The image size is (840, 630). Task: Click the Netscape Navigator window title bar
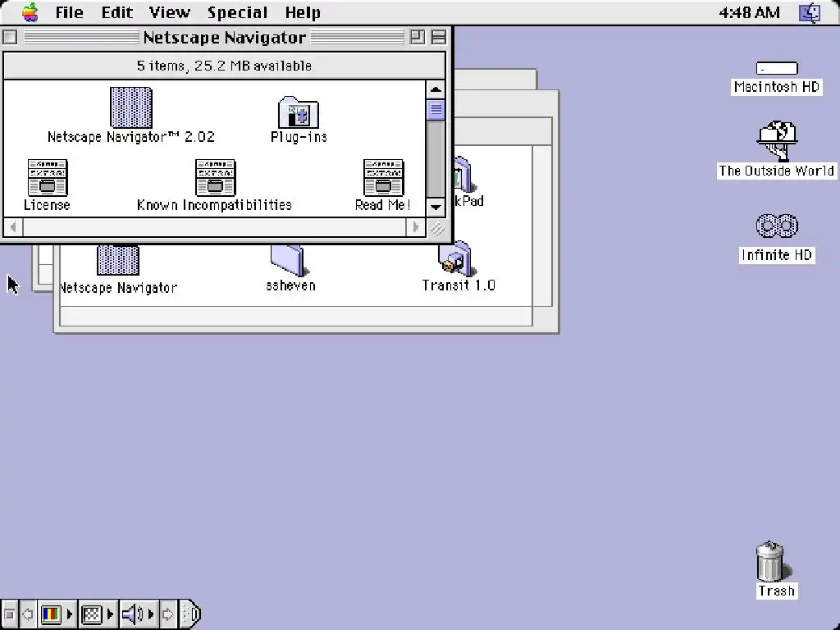pos(225,37)
